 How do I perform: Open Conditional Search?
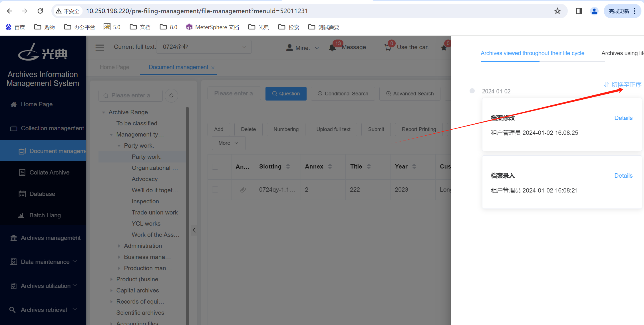(343, 94)
